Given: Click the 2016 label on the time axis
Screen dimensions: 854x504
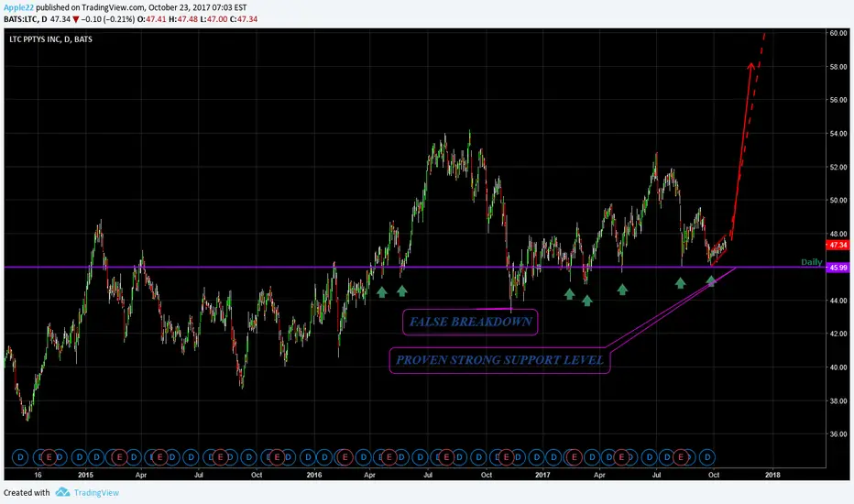Looking at the screenshot, I should (x=314, y=475).
